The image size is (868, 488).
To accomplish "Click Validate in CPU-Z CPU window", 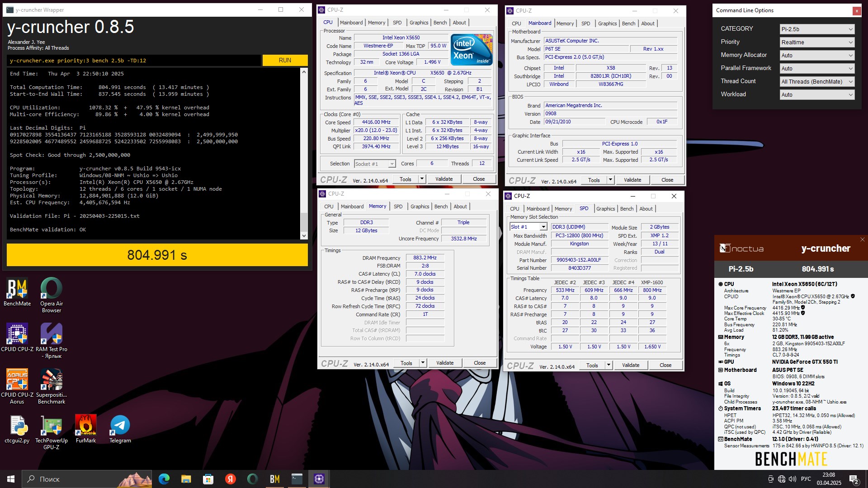I will coord(444,179).
